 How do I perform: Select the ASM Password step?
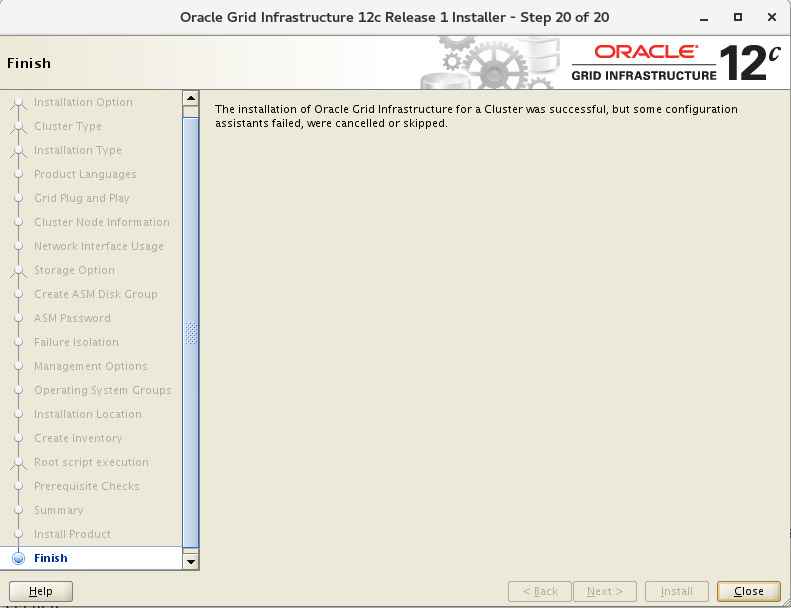pos(72,318)
